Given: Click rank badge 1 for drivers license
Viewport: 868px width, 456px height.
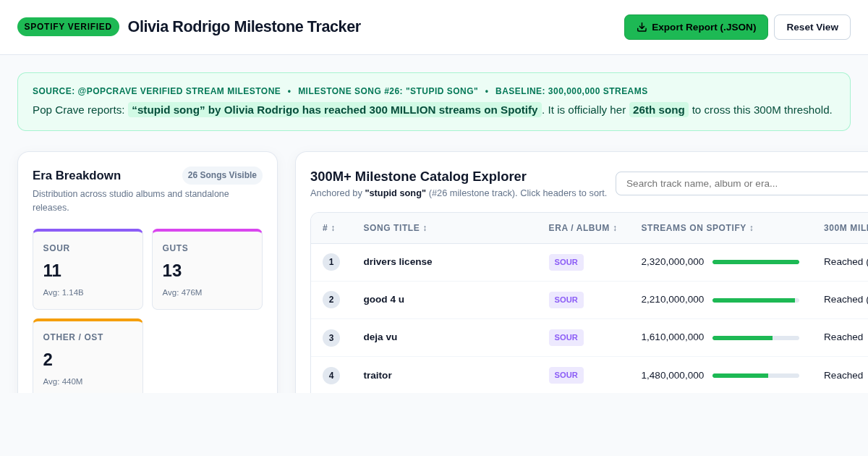Looking at the screenshot, I should point(331,262).
